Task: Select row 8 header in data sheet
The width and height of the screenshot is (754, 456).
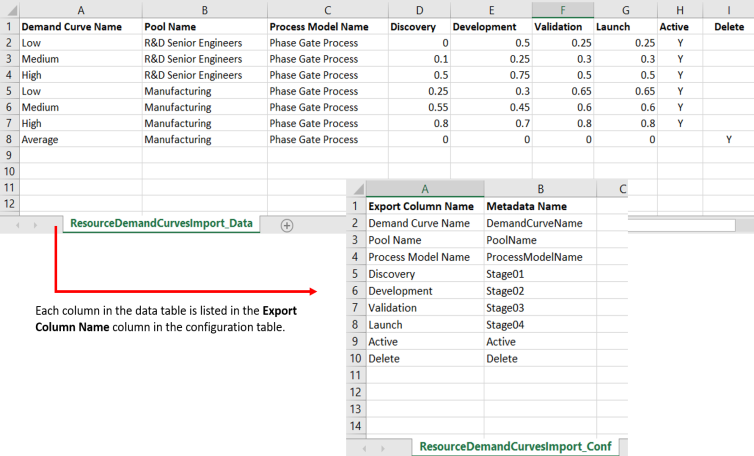Action: tap(9, 139)
